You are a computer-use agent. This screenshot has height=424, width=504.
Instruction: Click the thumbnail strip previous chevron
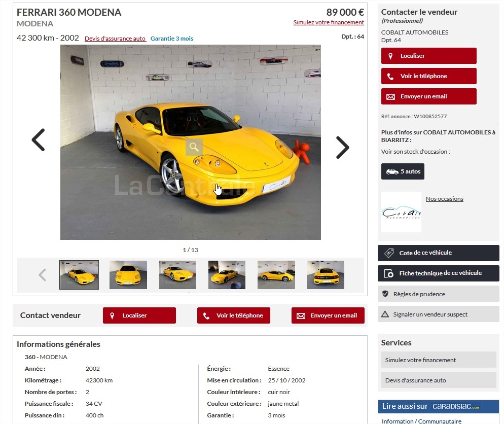[43, 275]
